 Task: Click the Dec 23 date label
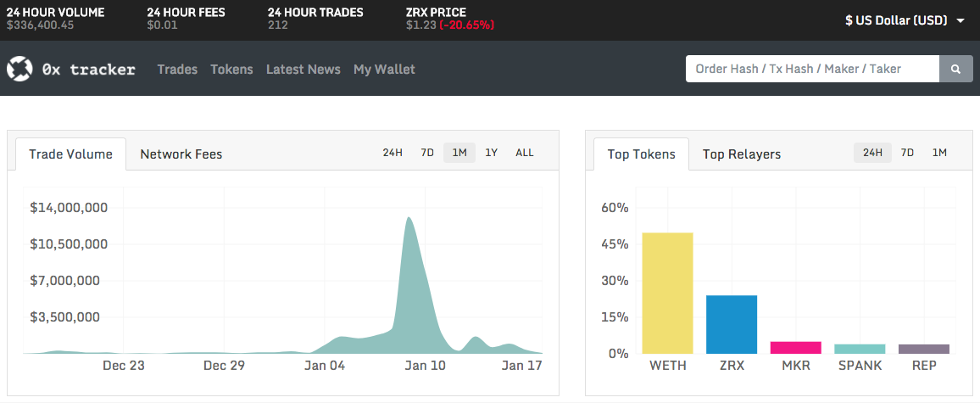[x=124, y=366]
